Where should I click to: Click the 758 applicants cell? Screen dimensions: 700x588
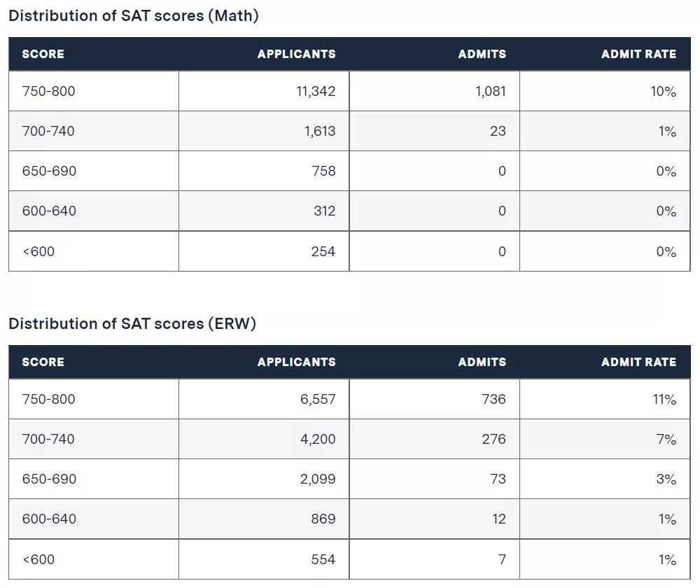pyautogui.click(x=324, y=171)
